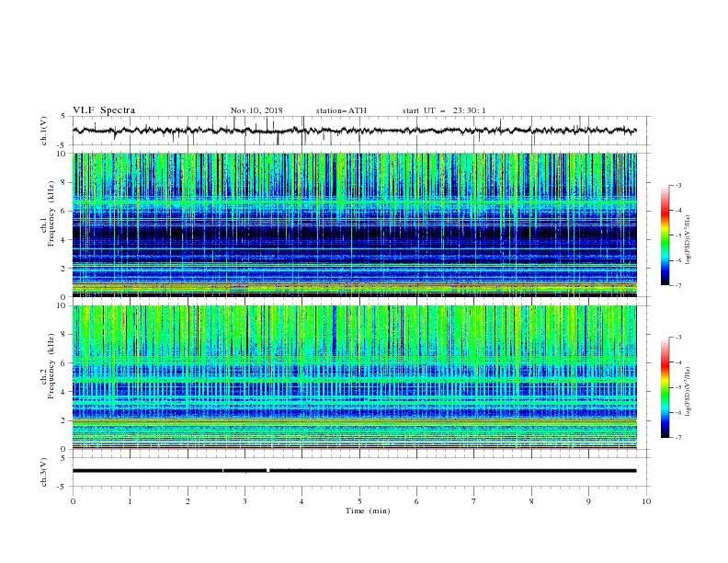This screenshot has width=728, height=563.
Task: Click the "ch.1(V)" waveform axis label
Action: point(44,131)
